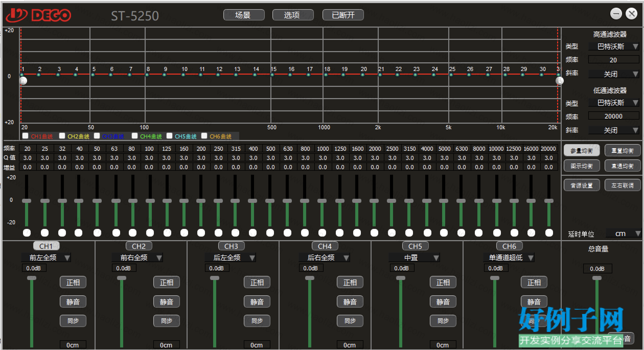The image size is (644, 350).
Task: Select the high-pass H handle on the graph
Action: click(23, 81)
